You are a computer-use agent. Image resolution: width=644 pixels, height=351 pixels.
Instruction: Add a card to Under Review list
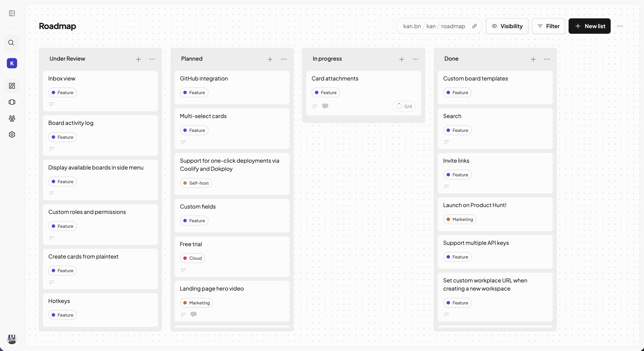138,59
